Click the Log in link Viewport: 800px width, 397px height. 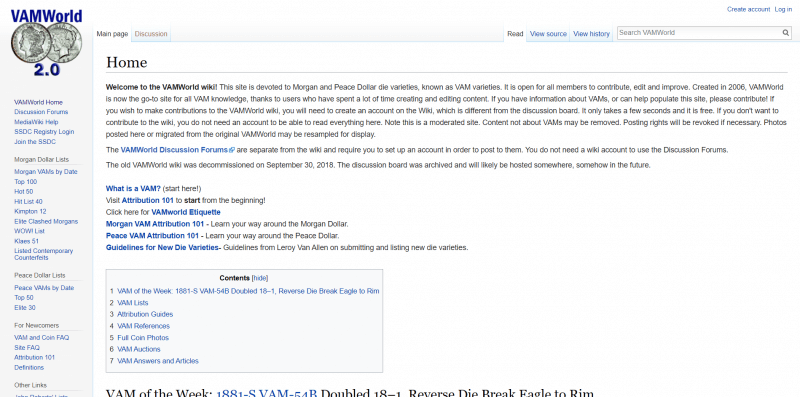click(x=783, y=9)
